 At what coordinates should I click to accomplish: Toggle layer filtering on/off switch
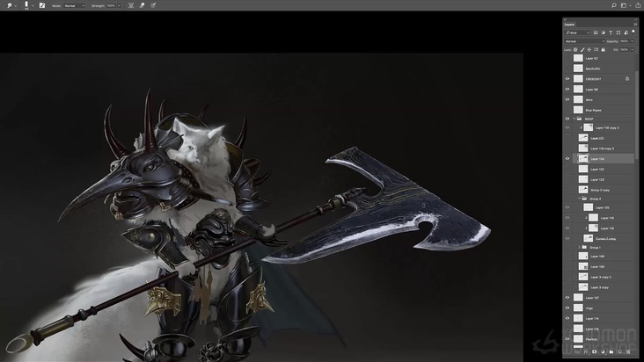coord(633,32)
